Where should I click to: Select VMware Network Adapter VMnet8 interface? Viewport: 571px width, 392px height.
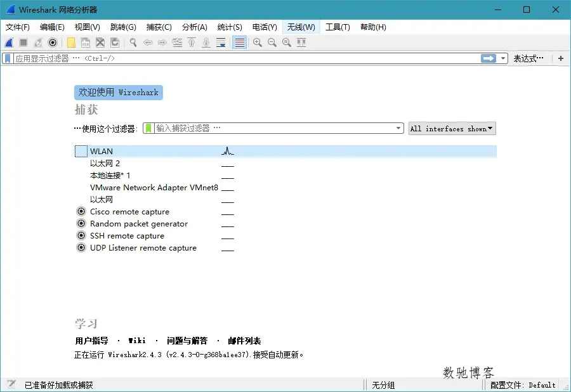click(x=154, y=188)
